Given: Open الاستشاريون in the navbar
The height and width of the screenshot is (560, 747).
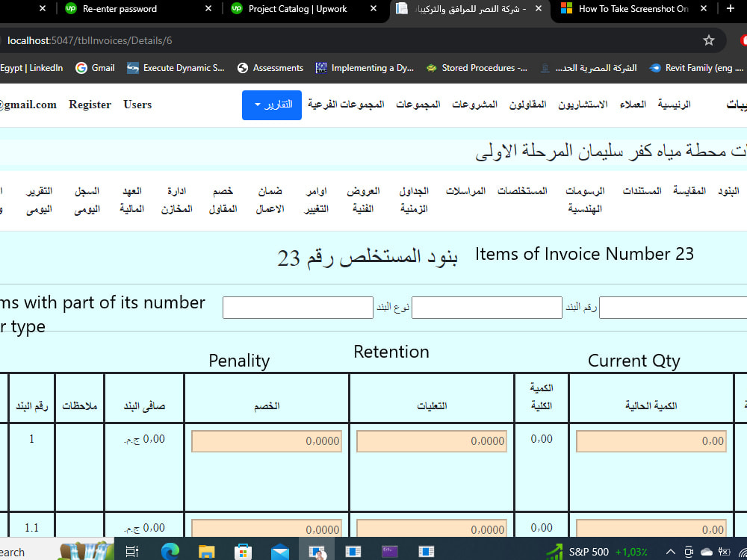Looking at the screenshot, I should pyautogui.click(x=583, y=105).
